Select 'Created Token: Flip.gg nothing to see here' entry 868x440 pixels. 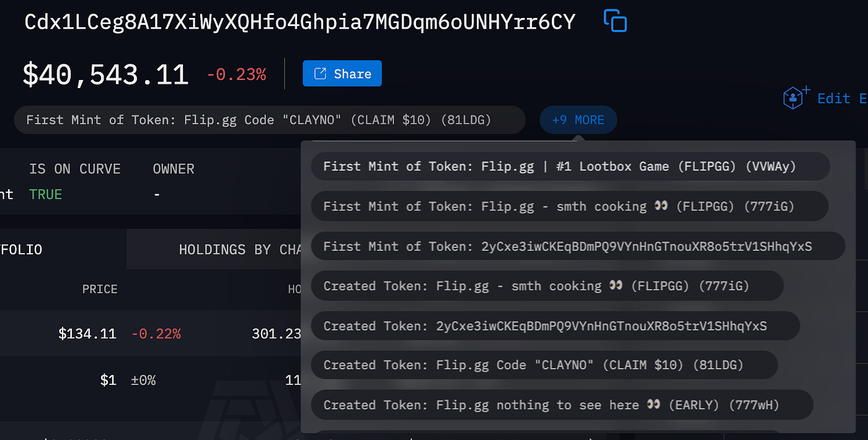pos(562,405)
